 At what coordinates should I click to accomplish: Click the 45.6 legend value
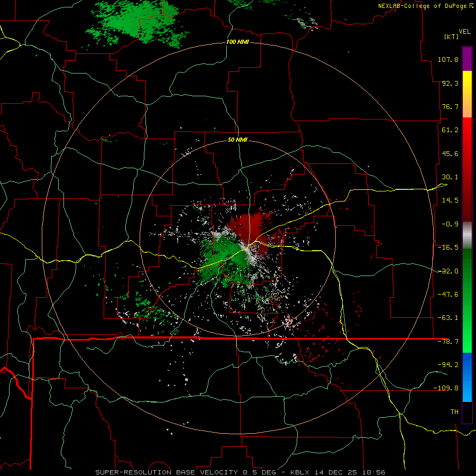[x=450, y=153]
